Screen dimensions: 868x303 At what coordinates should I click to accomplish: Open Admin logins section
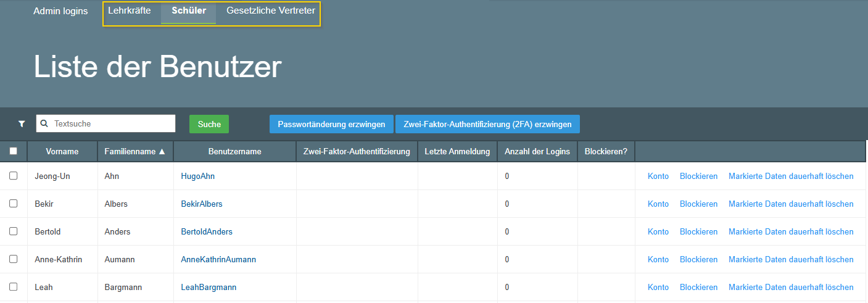pyautogui.click(x=60, y=11)
